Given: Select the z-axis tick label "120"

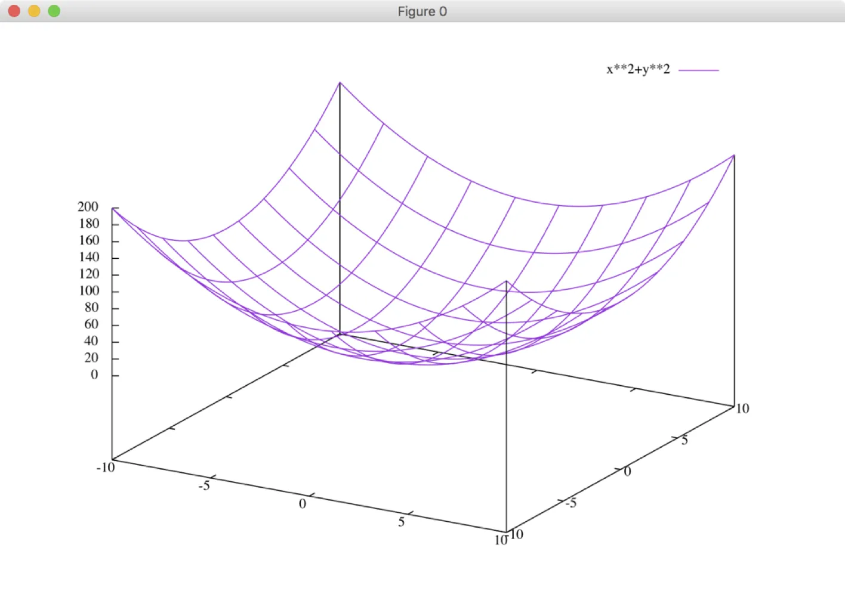Looking at the screenshot, I should click(89, 274).
